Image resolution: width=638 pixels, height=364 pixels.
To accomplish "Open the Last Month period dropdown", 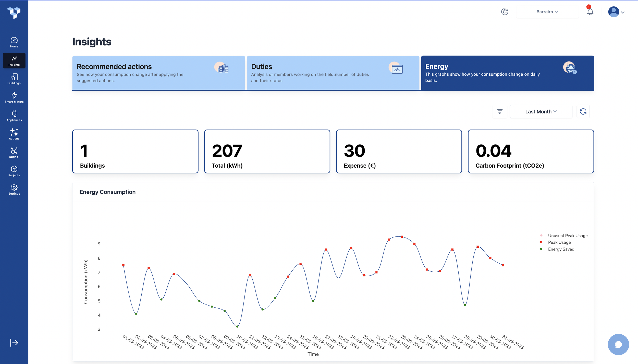I will coord(541,111).
